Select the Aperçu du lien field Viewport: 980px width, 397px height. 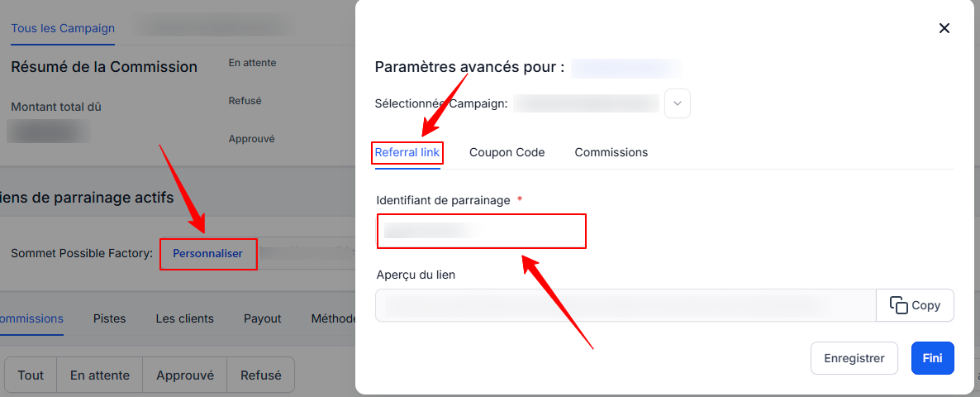626,305
